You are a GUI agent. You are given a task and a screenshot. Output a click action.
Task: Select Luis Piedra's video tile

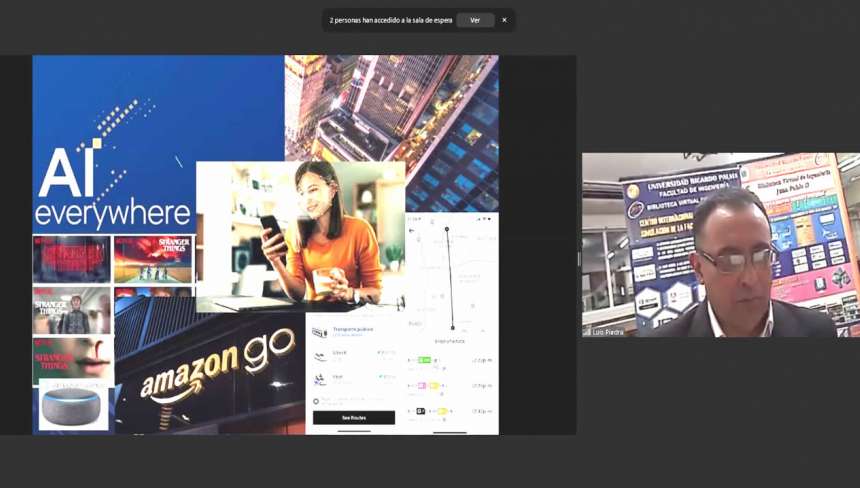(x=721, y=245)
